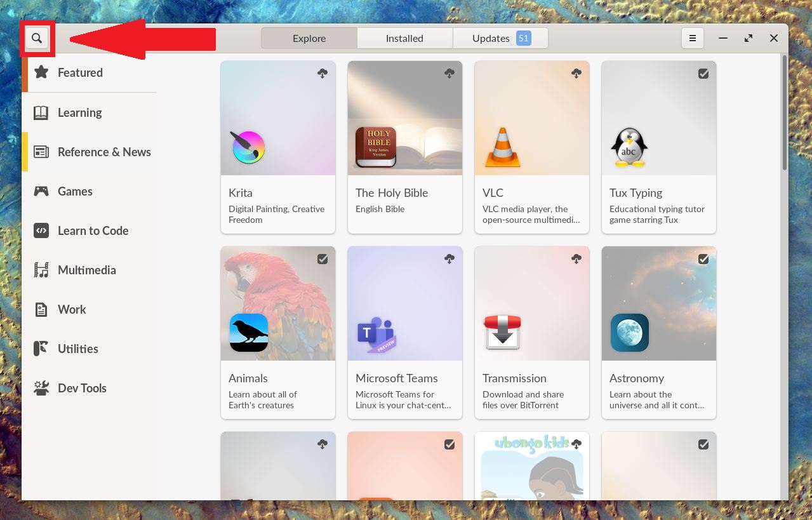This screenshot has width=812, height=520.
Task: Select the Dev Tools icon
Action: (x=41, y=388)
